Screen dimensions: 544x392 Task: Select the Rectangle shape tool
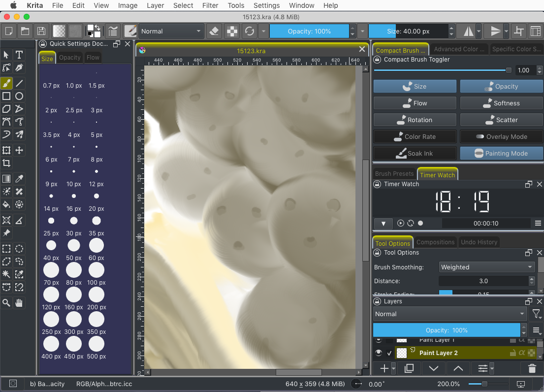pyautogui.click(x=6, y=96)
